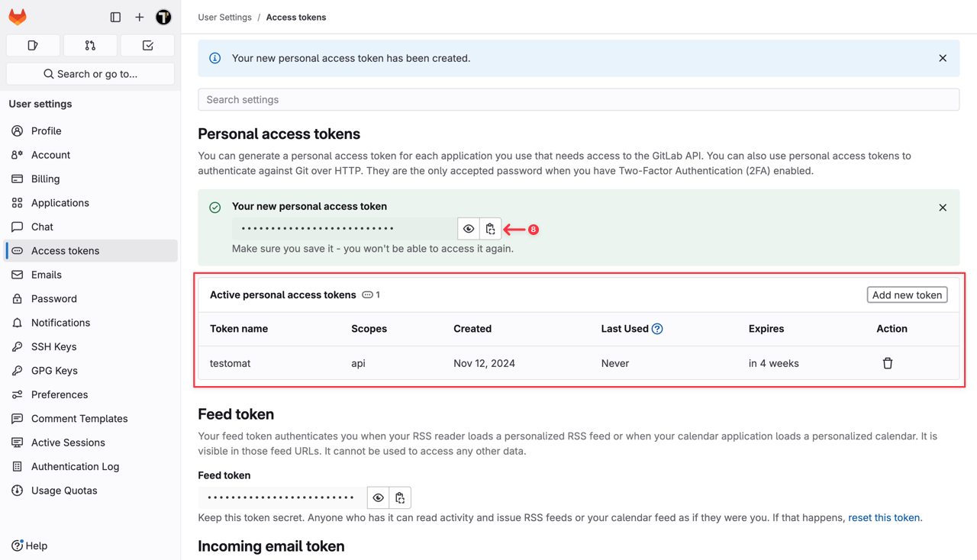Open the Issues icon in the top bar
Image resolution: width=977 pixels, height=560 pixels.
click(33, 46)
